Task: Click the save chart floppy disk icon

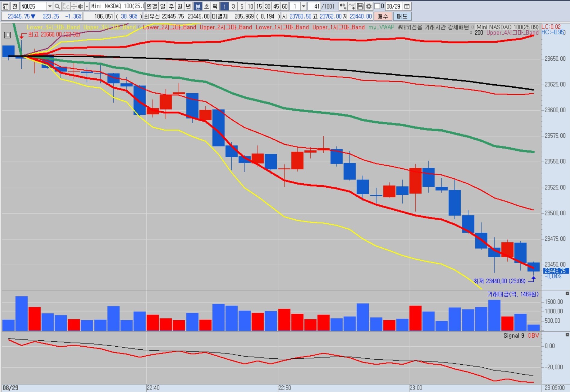Action: [x=360, y=6]
